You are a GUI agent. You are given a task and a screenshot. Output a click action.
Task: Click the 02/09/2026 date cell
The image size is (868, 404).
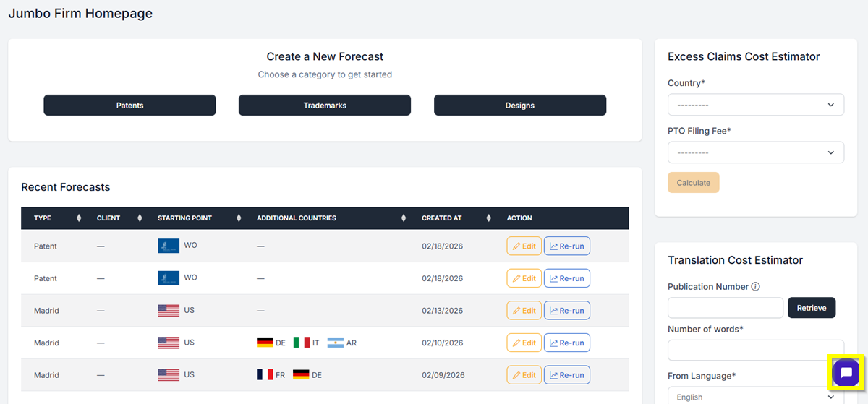pyautogui.click(x=443, y=375)
